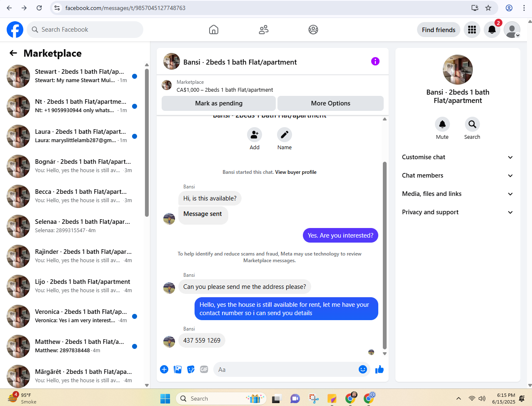Open account profile avatar menu
This screenshot has height=406, width=532.
click(x=512, y=30)
